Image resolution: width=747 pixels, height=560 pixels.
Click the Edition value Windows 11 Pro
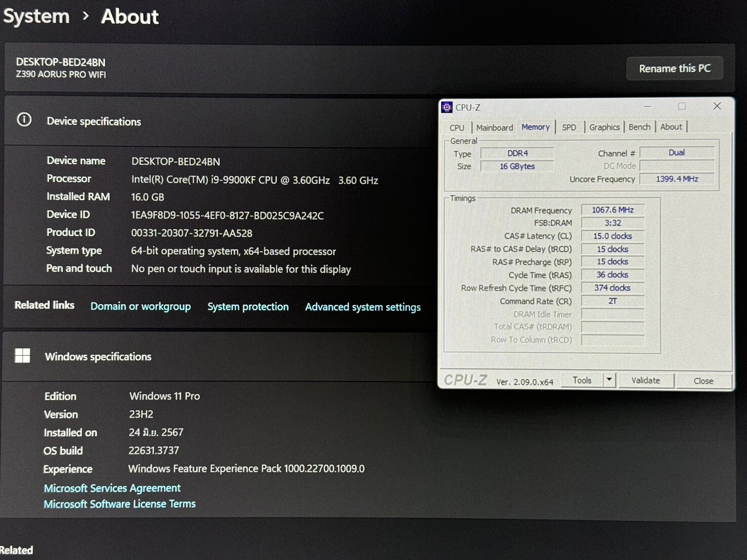[164, 396]
